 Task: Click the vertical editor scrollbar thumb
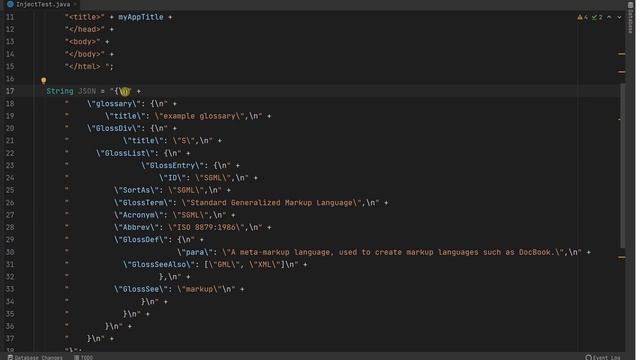[x=622, y=165]
